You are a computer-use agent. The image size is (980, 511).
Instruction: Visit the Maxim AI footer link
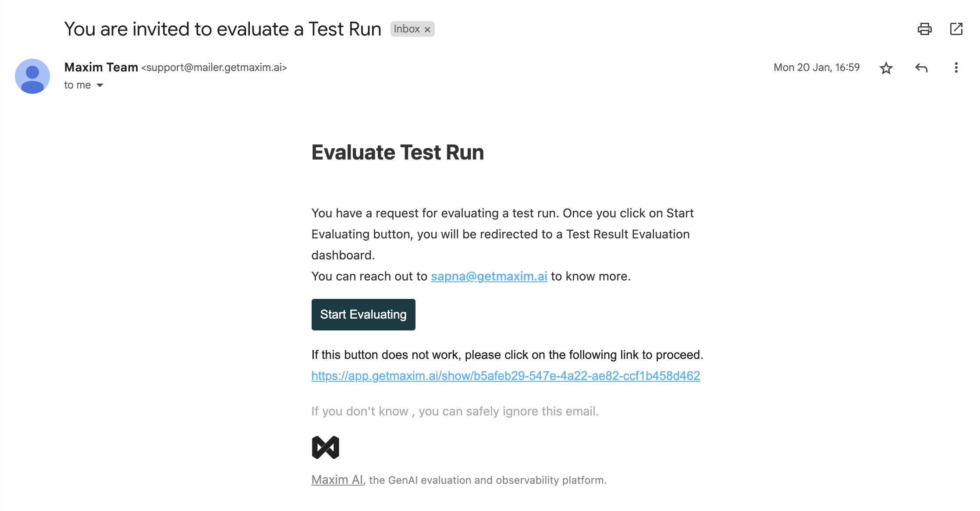pyautogui.click(x=337, y=480)
